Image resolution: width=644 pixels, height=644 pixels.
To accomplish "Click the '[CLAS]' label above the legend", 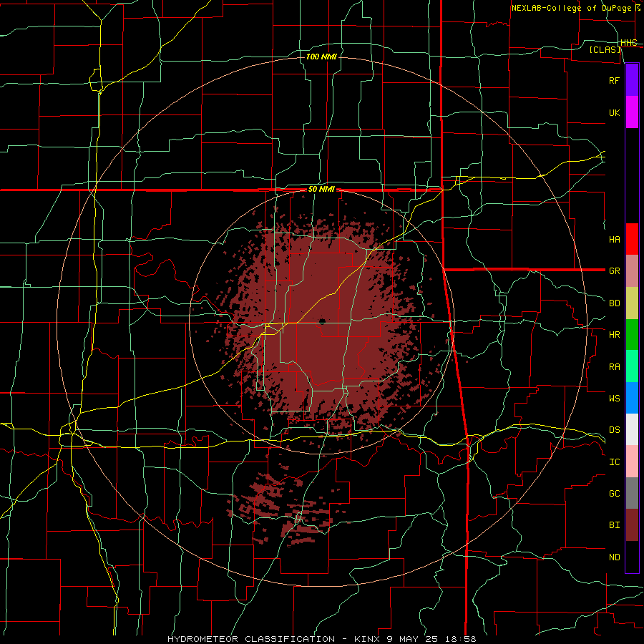I will click(x=605, y=49).
